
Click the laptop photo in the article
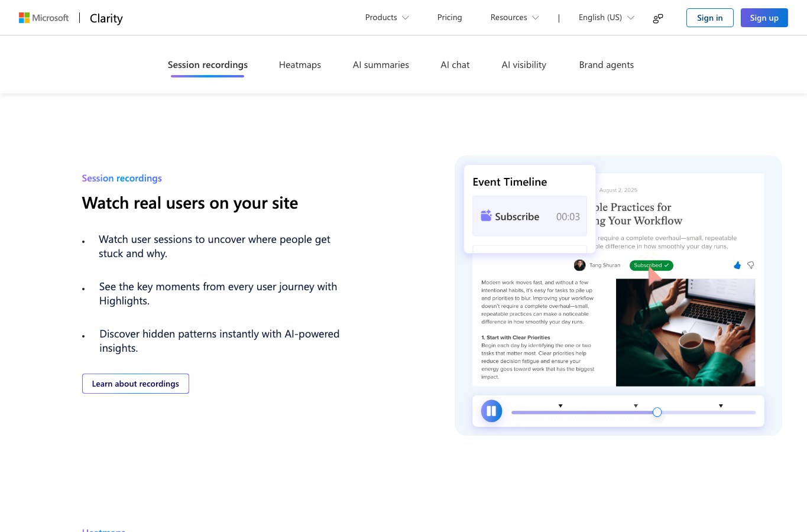tap(685, 333)
